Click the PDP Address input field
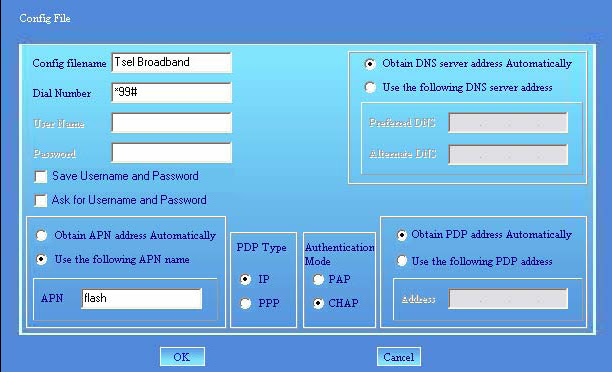Image resolution: width=612 pixels, height=372 pixels. point(508,299)
